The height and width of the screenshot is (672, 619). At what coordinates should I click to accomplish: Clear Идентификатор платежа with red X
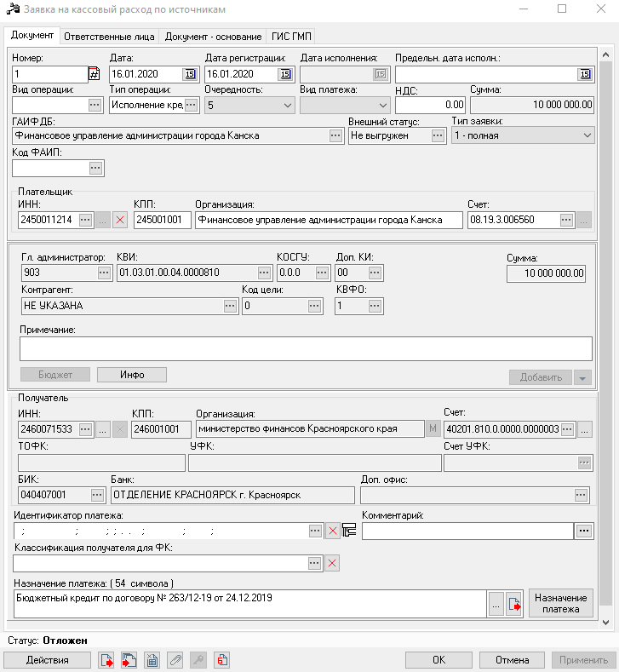(x=332, y=531)
